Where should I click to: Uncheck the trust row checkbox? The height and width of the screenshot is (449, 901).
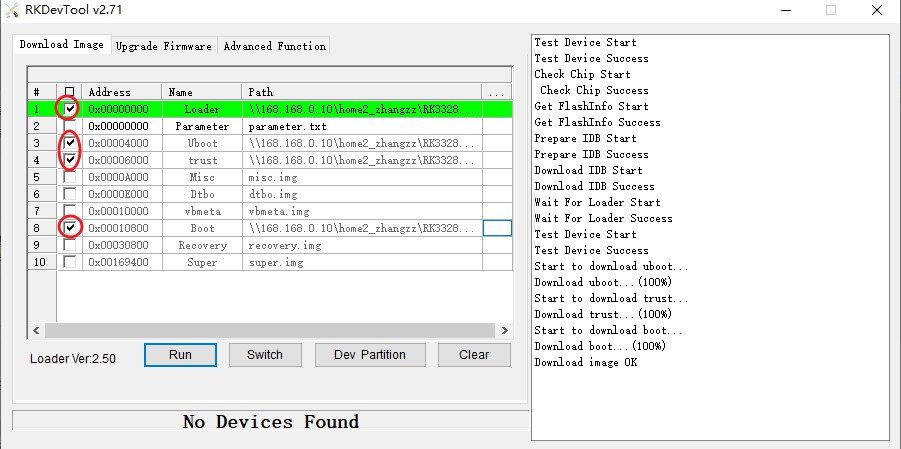(x=70, y=160)
